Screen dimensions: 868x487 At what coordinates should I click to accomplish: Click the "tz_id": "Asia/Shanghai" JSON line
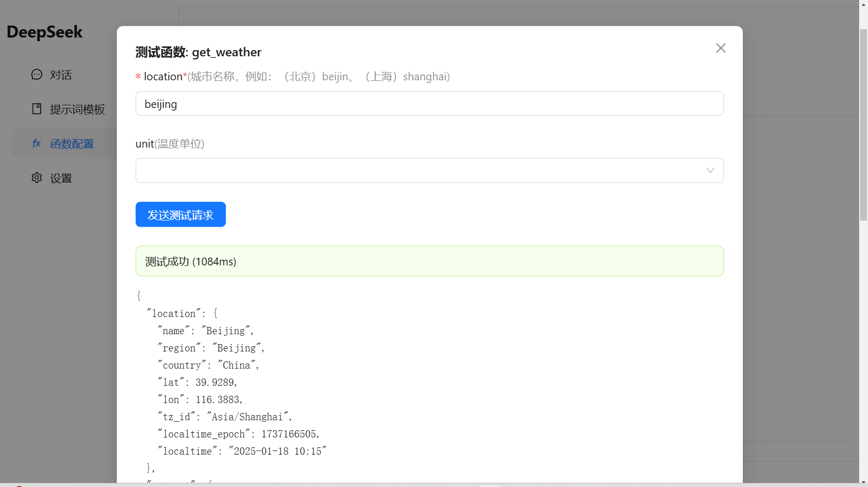pos(225,417)
